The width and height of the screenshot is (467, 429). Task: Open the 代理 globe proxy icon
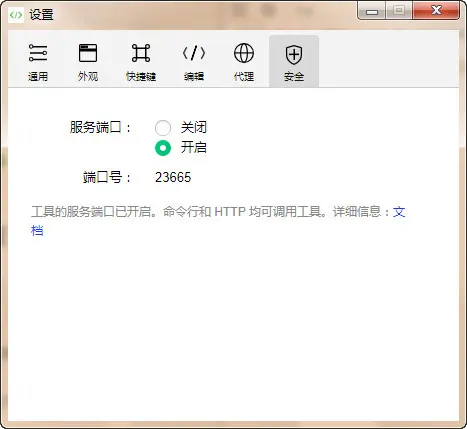coord(244,53)
